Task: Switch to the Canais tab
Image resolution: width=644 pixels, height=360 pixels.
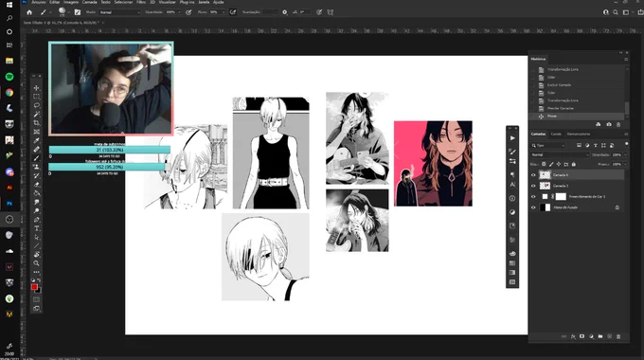Action: pyautogui.click(x=556, y=134)
